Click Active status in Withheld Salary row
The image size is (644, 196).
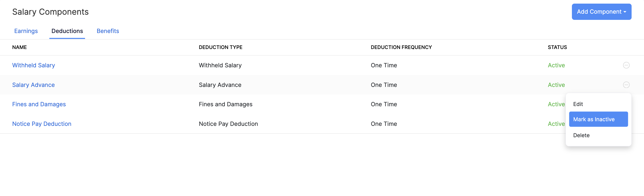click(556, 65)
